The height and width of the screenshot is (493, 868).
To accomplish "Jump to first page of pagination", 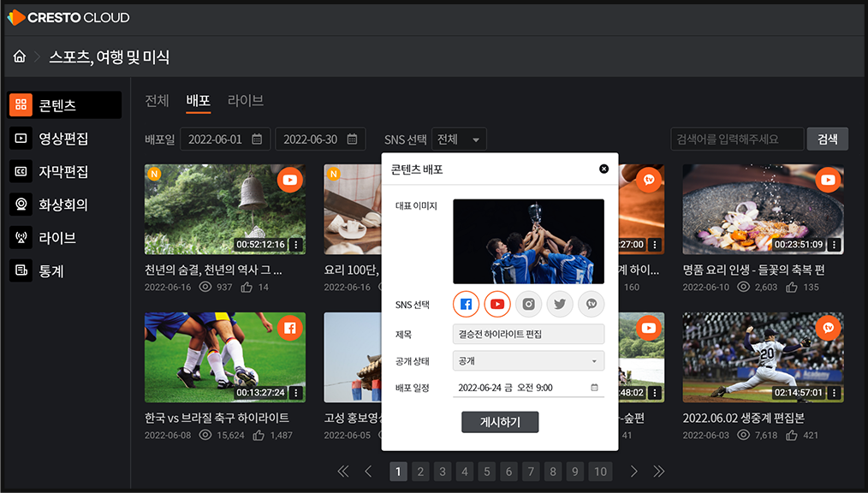I will [343, 472].
